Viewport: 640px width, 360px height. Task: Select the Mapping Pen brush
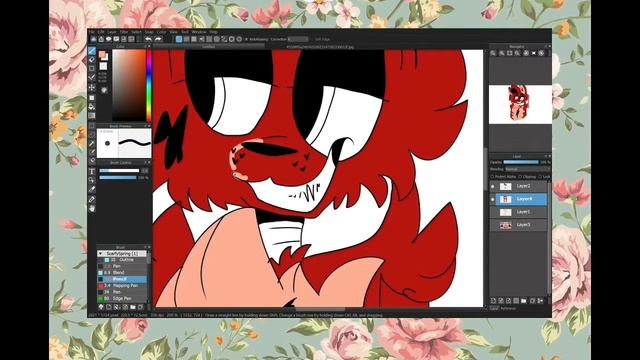click(x=122, y=286)
